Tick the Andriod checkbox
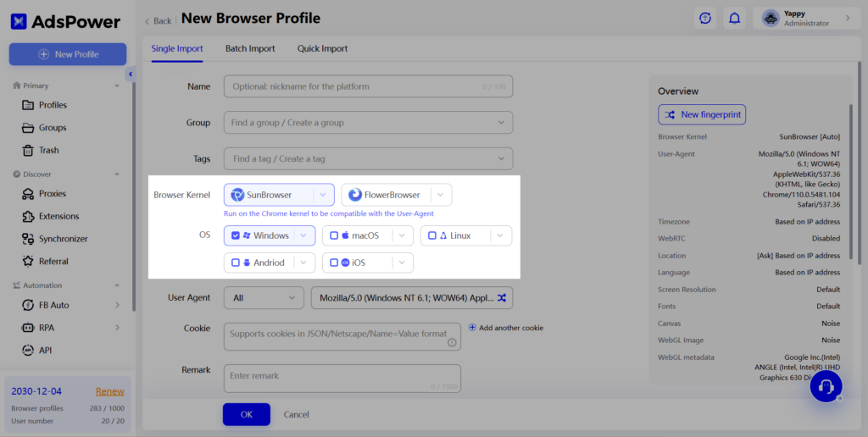The height and width of the screenshot is (437, 868). point(236,263)
